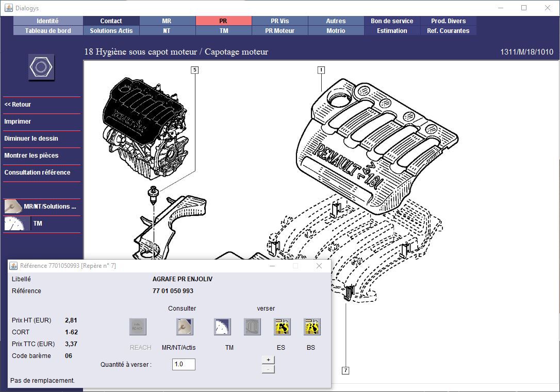Click the hexagonal nut logo icon

(41, 67)
